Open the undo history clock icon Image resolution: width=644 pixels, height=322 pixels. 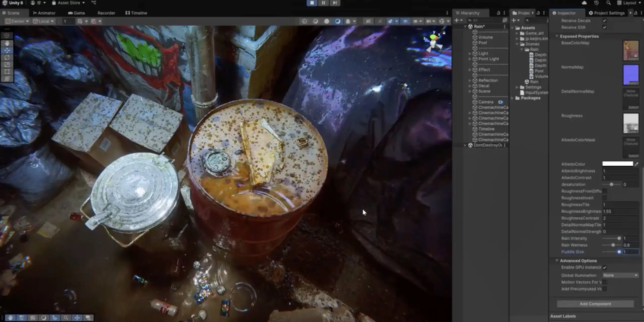596,3
